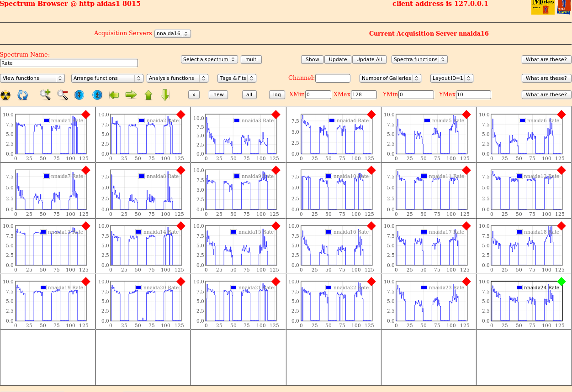This screenshot has width=572, height=392.
Task: Zoom in with the magnifier plus icon
Action: point(45,95)
